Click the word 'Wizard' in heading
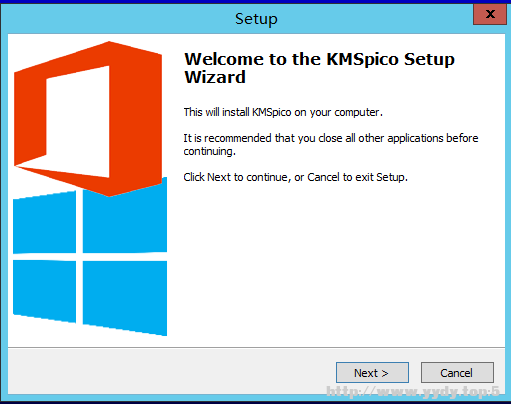The height and width of the screenshot is (404, 511). click(x=215, y=77)
